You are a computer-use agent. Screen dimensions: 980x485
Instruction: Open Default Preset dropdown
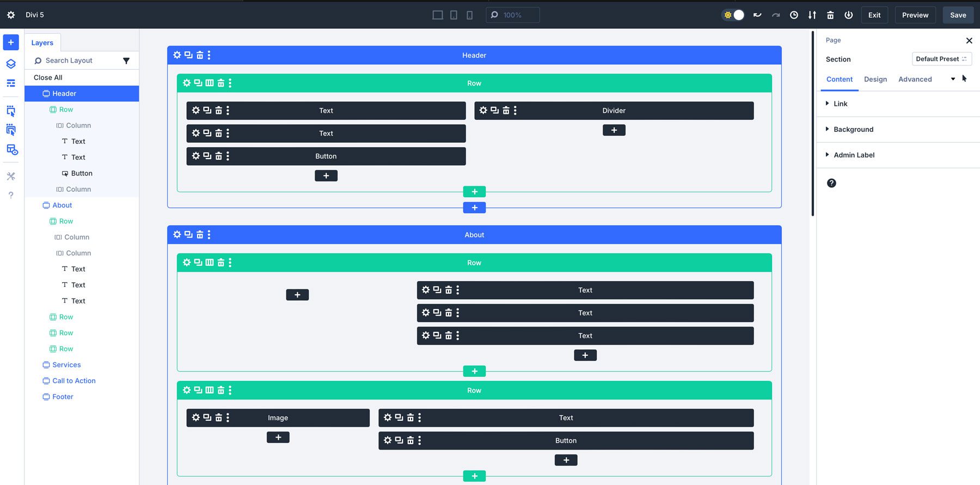942,59
